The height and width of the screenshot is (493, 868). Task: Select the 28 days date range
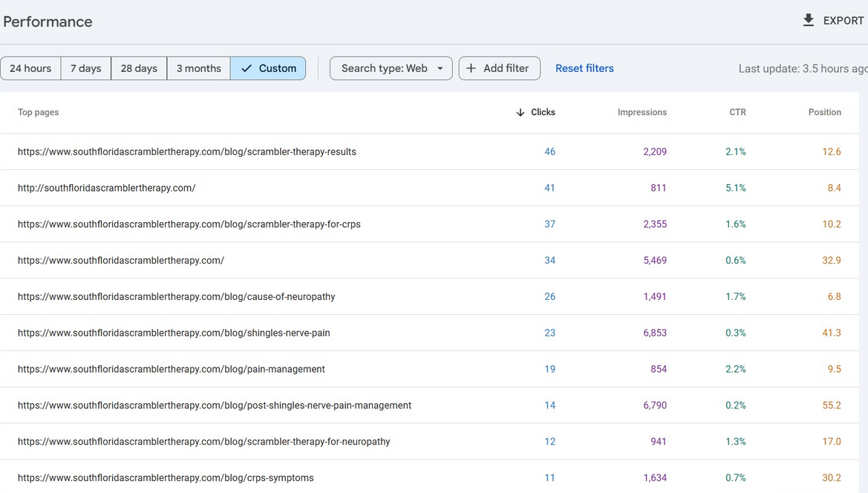139,68
